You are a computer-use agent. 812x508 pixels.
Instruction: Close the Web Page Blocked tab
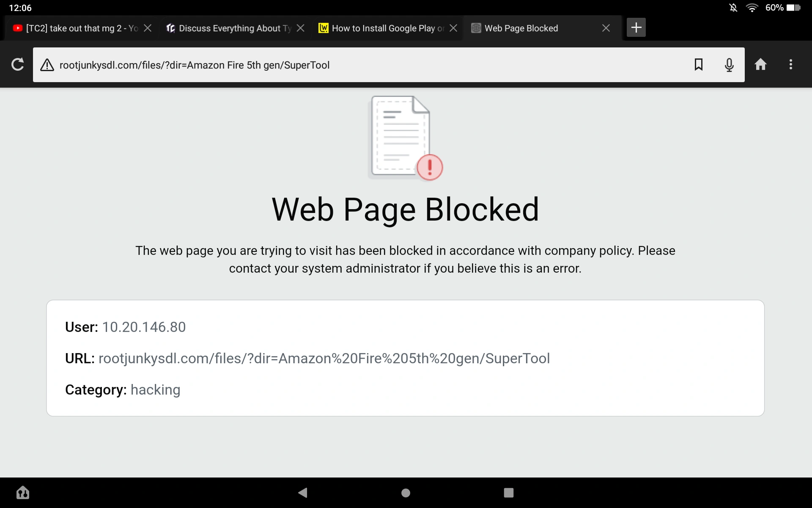click(x=606, y=28)
